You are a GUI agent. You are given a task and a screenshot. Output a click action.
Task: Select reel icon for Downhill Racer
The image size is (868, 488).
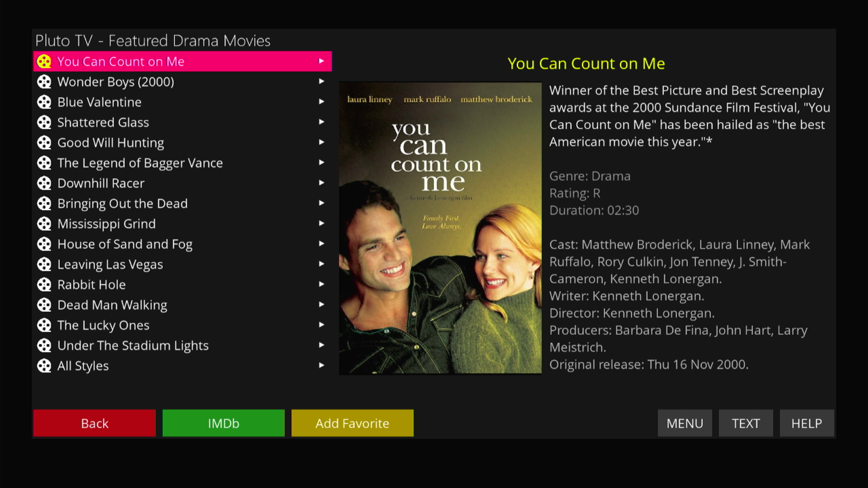pyautogui.click(x=44, y=183)
